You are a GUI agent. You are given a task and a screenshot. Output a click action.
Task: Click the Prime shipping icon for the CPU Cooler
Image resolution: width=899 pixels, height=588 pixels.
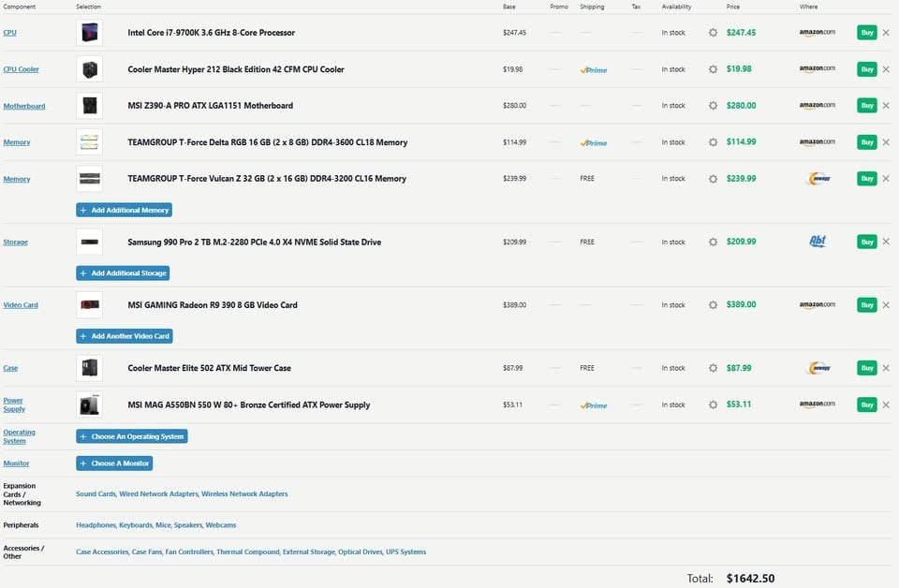[x=593, y=69]
